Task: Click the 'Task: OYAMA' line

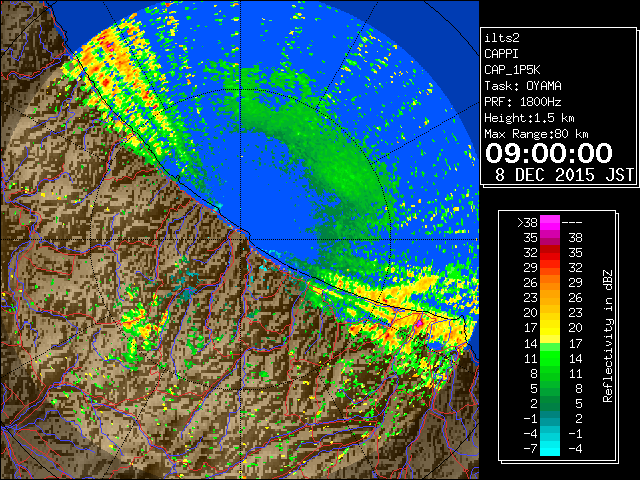Action: point(523,86)
